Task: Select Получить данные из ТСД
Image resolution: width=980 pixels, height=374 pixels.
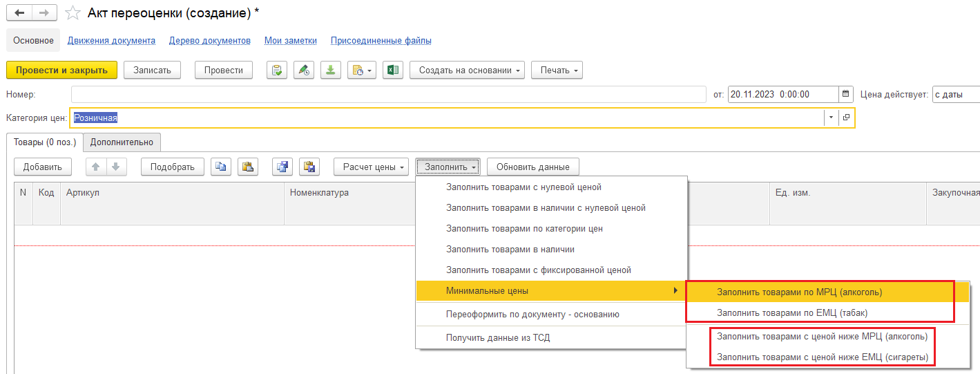Action: (x=498, y=338)
